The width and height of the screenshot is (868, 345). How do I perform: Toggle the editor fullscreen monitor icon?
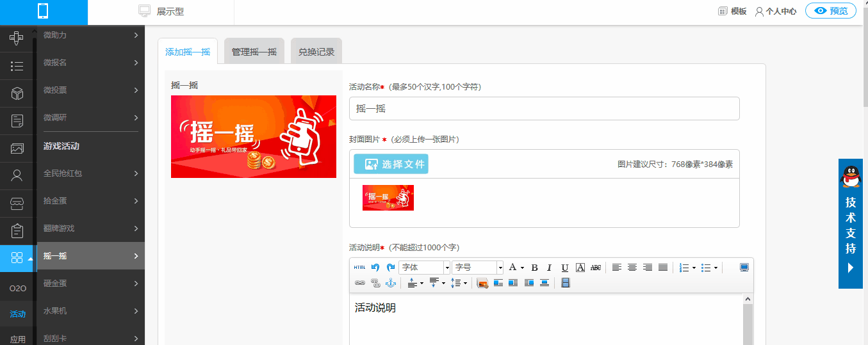click(x=744, y=268)
